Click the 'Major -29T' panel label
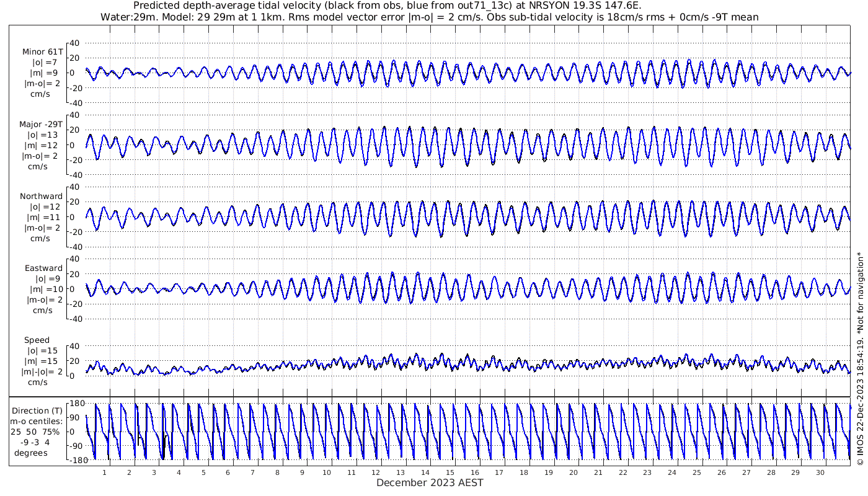The image size is (868, 496). click(x=42, y=124)
